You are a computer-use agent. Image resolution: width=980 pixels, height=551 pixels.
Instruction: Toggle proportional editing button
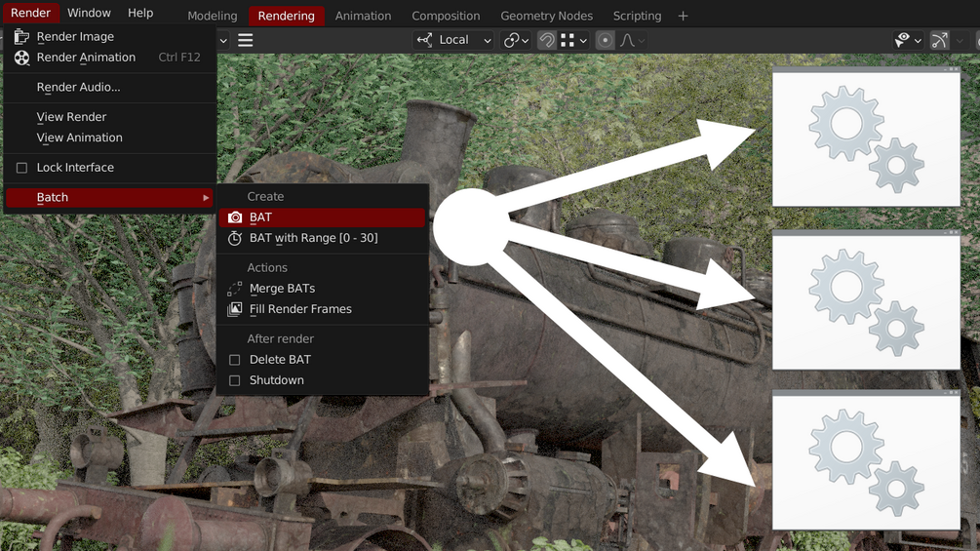coord(605,40)
